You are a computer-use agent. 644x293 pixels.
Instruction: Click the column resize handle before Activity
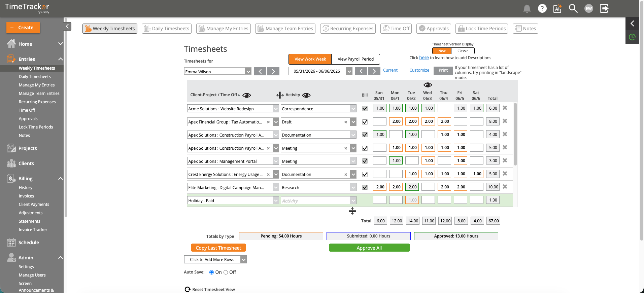pyautogui.click(x=280, y=95)
